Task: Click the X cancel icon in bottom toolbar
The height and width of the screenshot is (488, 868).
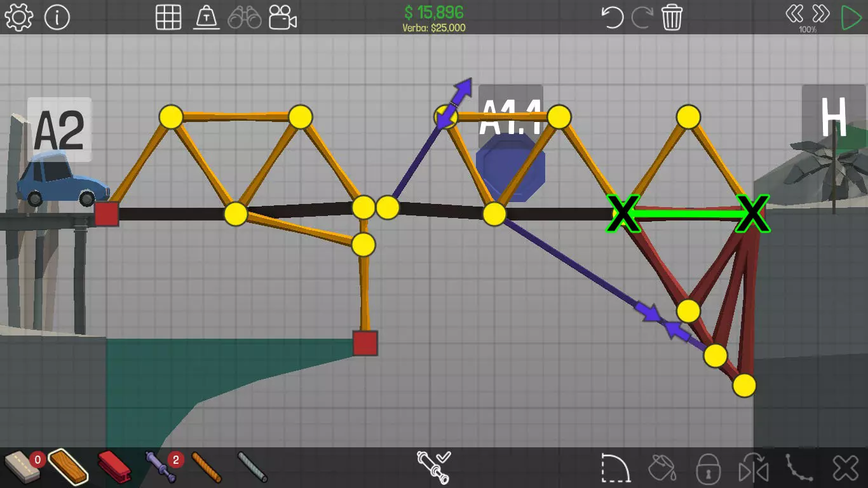Action: [x=846, y=469]
